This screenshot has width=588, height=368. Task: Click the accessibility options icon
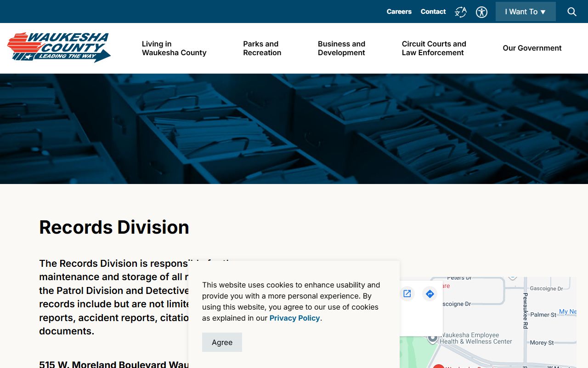pyautogui.click(x=481, y=12)
